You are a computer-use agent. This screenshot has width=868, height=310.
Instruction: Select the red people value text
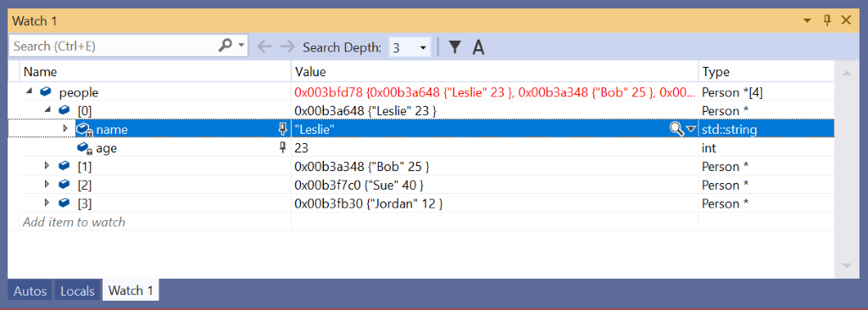[x=495, y=91]
